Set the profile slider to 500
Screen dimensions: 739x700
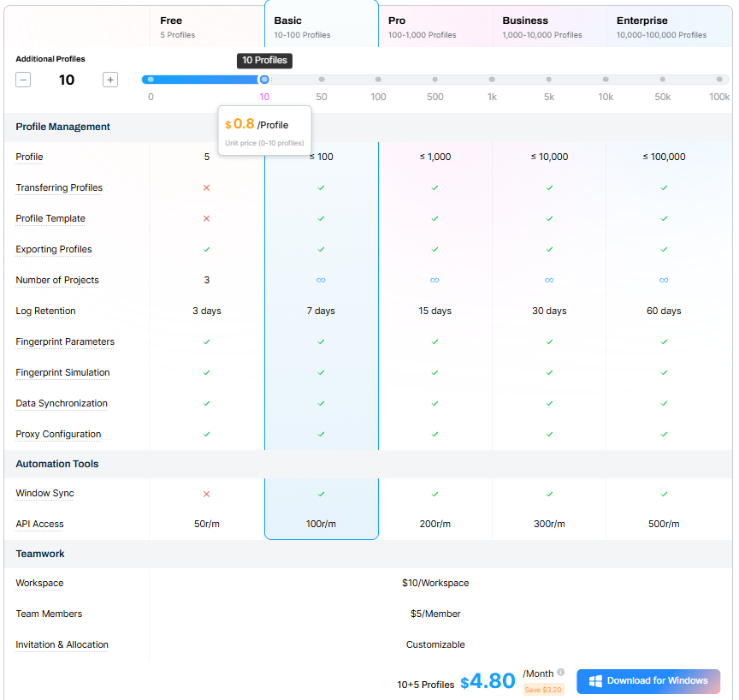[435, 80]
